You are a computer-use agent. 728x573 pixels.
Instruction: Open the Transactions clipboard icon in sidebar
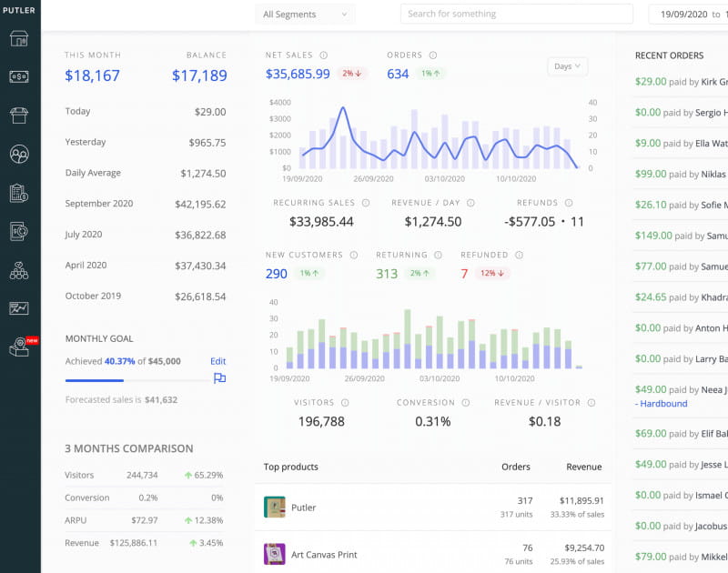[x=19, y=193]
